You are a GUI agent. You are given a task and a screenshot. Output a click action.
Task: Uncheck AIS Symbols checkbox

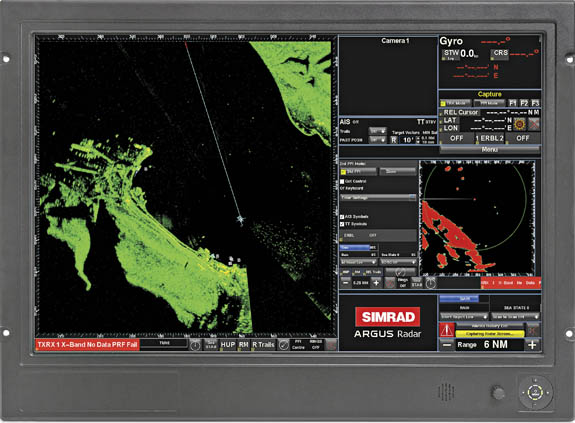point(342,217)
